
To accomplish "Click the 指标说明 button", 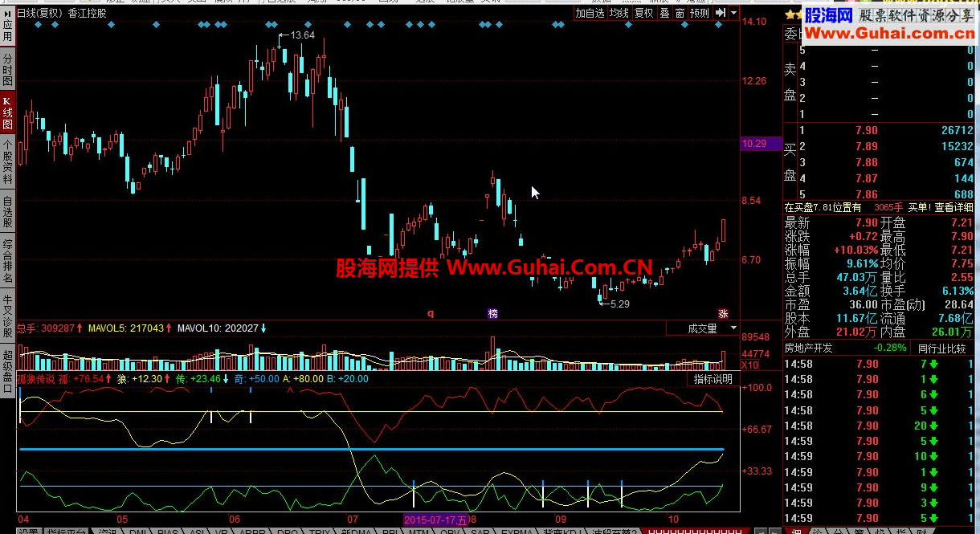I will tap(713, 379).
